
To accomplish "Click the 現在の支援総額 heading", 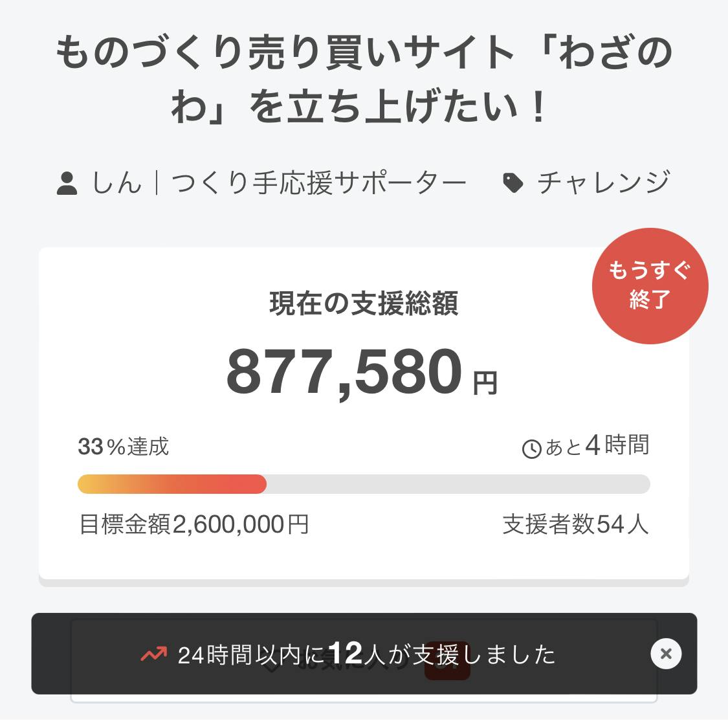I will pos(364,304).
